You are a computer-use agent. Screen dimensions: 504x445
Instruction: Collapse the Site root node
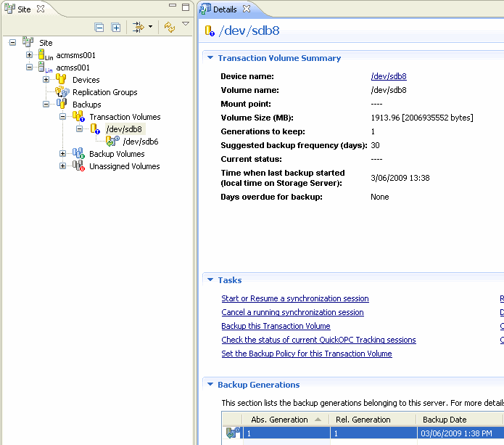[x=12, y=43]
